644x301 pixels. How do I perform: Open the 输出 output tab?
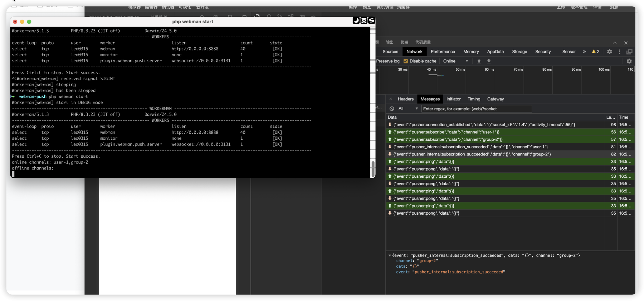pyautogui.click(x=390, y=42)
